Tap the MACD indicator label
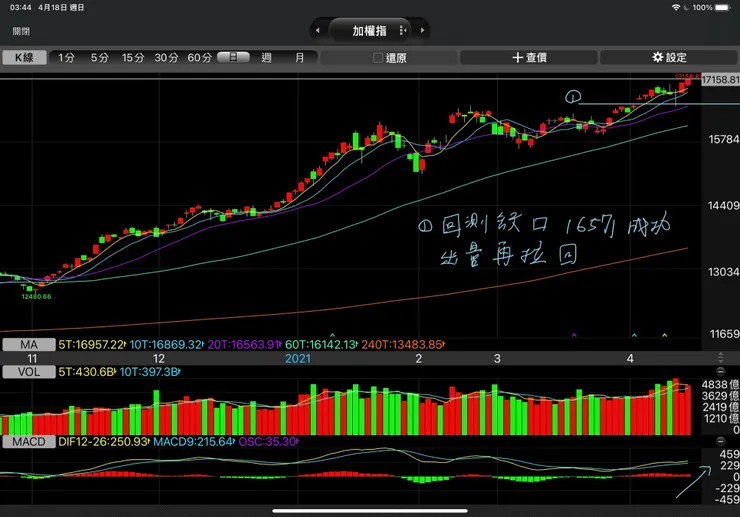Viewport: 740px width, 517px height. coord(29,442)
